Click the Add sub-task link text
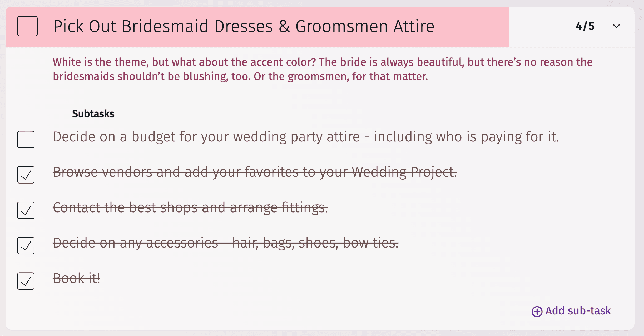This screenshot has height=336, width=644. click(x=578, y=311)
